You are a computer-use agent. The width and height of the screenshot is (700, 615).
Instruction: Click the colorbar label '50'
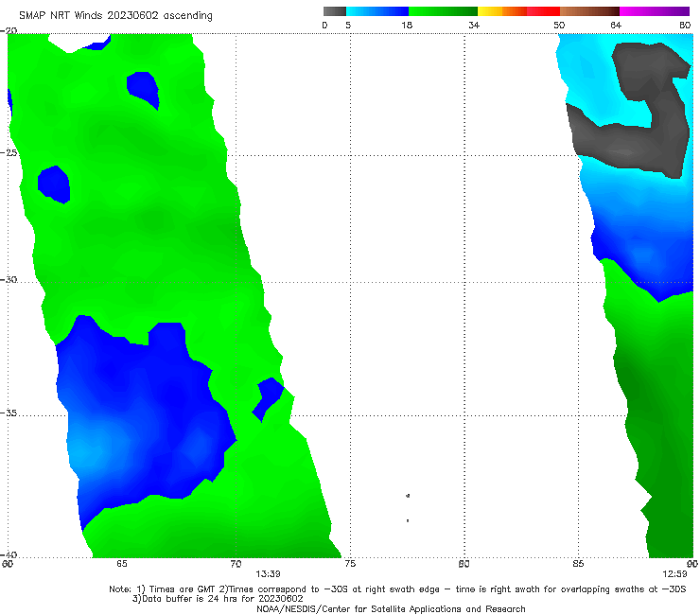pos(559,25)
